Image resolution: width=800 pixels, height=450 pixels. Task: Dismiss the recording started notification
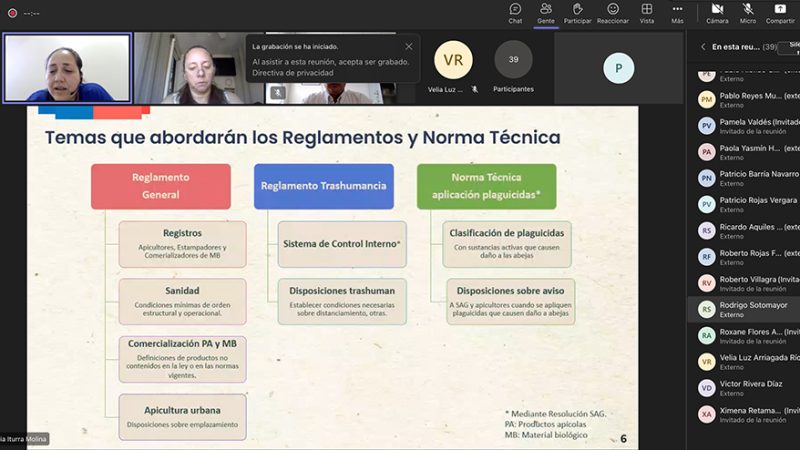click(x=408, y=46)
